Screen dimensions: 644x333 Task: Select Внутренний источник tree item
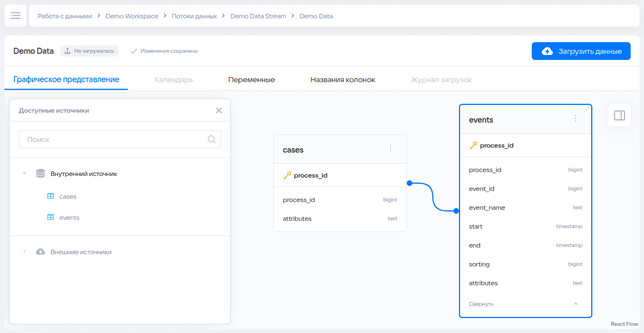[84, 174]
